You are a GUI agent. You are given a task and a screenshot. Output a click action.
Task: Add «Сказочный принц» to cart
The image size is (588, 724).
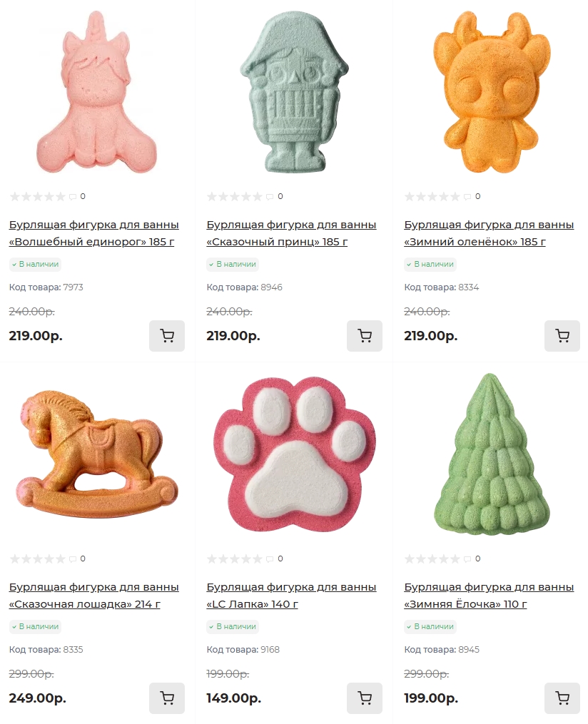point(365,336)
